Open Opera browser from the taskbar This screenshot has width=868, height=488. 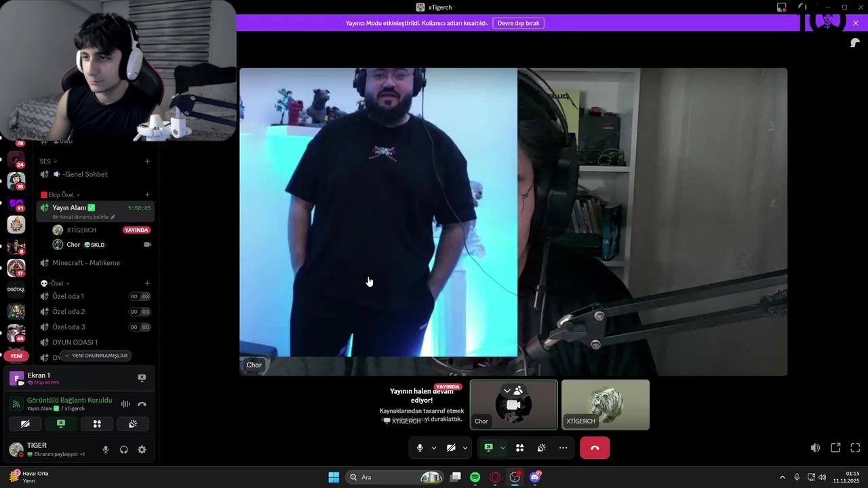point(495,477)
